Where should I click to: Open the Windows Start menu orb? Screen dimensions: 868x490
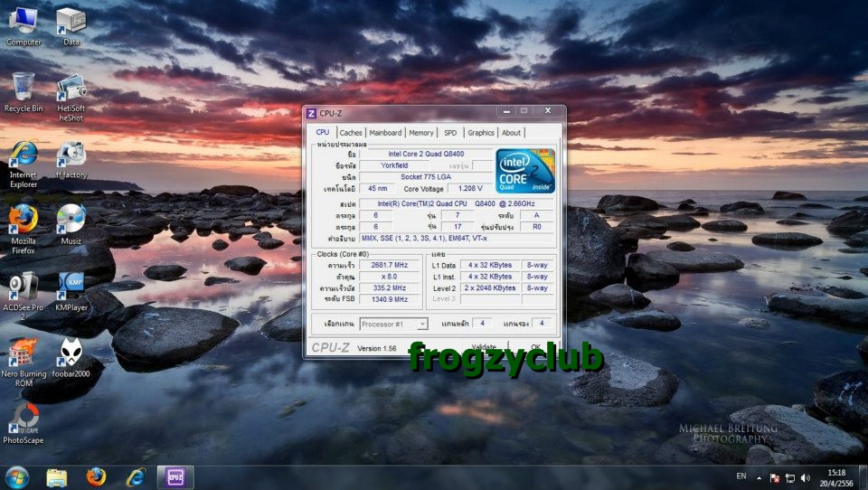coord(16,477)
